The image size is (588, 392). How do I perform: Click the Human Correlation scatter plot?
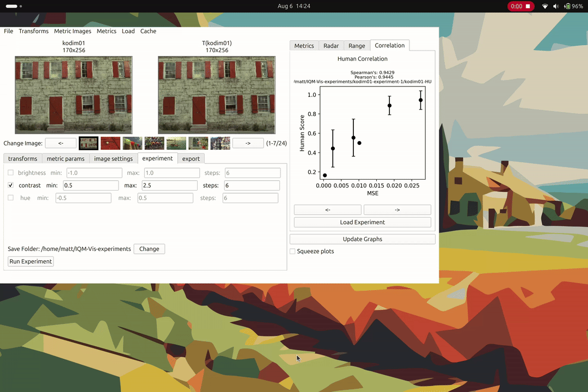coord(372,133)
